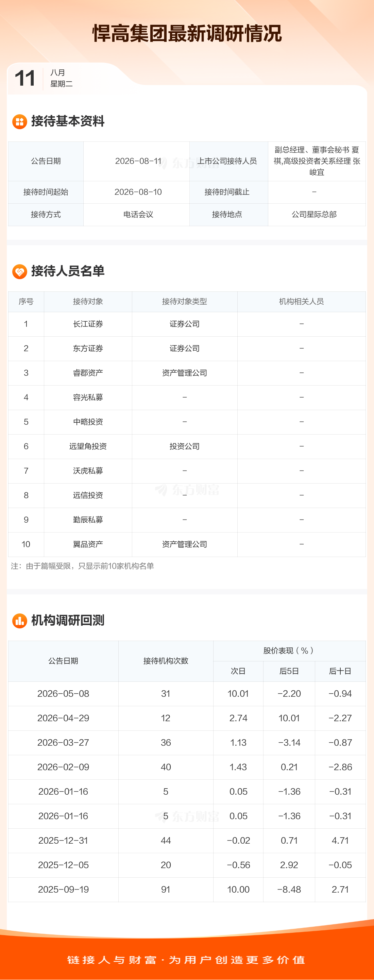Click the date badge showing 11

(25, 78)
